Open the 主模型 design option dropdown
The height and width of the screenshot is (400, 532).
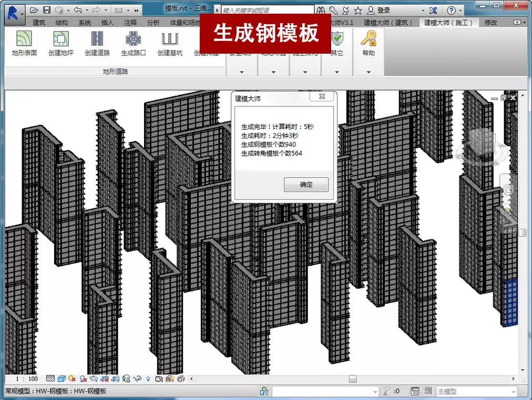(x=476, y=392)
